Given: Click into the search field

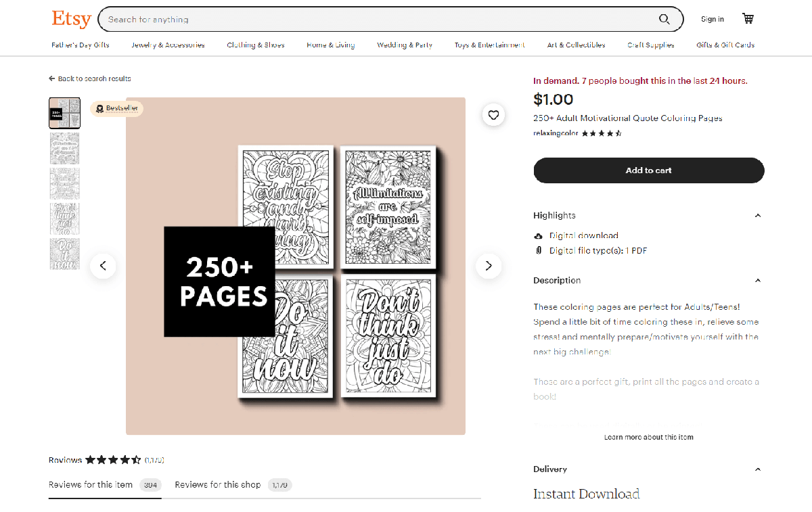Looking at the screenshot, I should click(x=379, y=20).
